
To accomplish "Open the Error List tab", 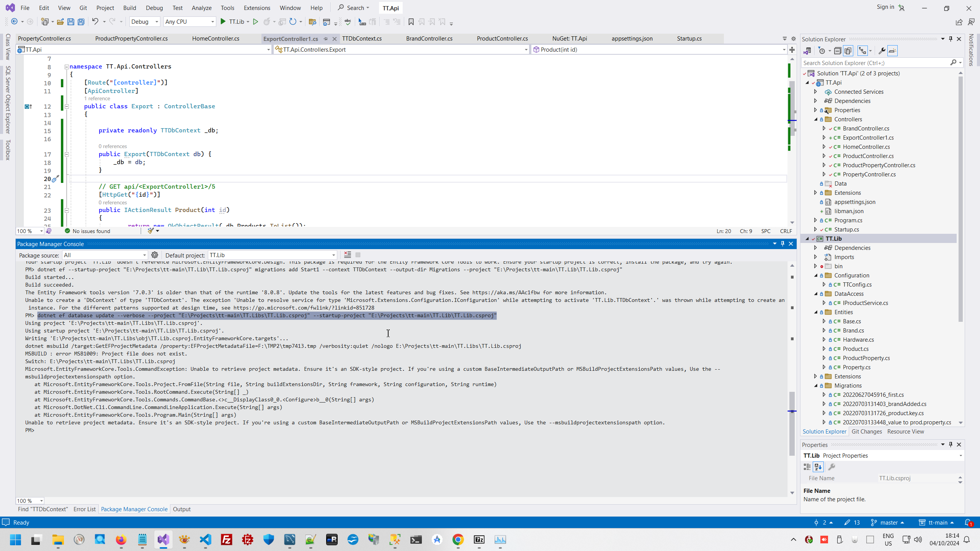I will coord(84,509).
